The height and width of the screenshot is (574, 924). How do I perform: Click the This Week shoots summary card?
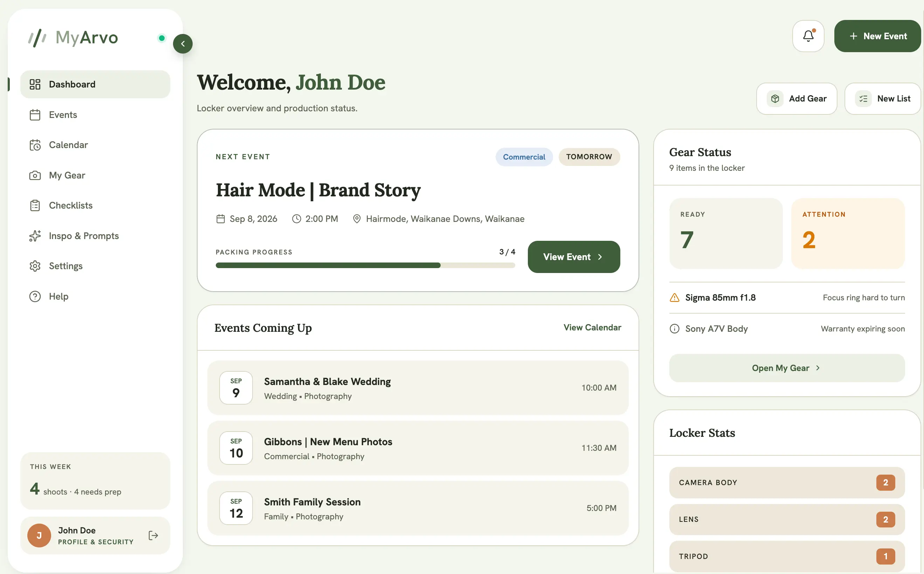(95, 481)
